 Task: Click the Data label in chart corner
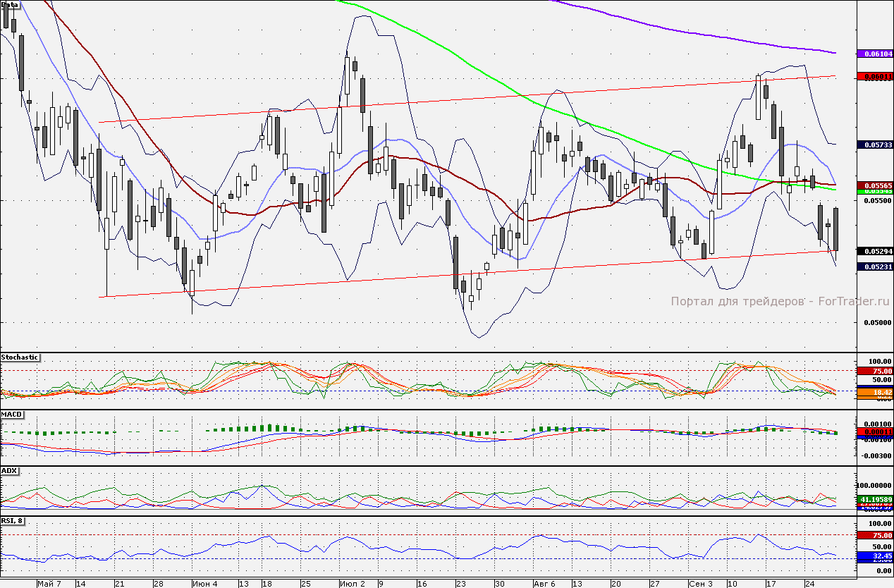tap(10, 5)
